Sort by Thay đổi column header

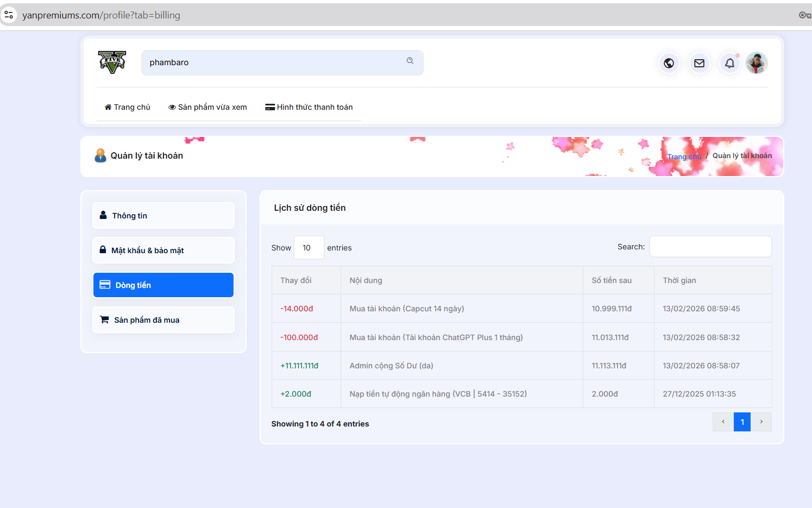[306, 280]
